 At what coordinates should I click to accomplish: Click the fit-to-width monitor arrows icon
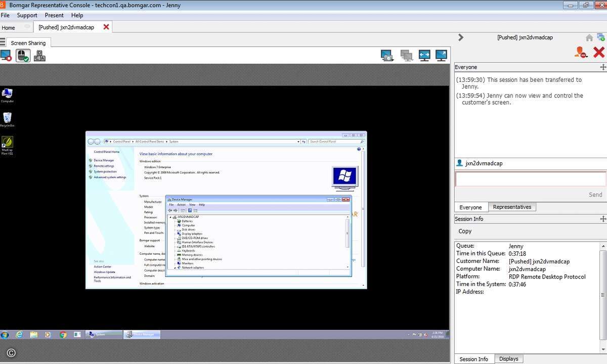coord(424,56)
